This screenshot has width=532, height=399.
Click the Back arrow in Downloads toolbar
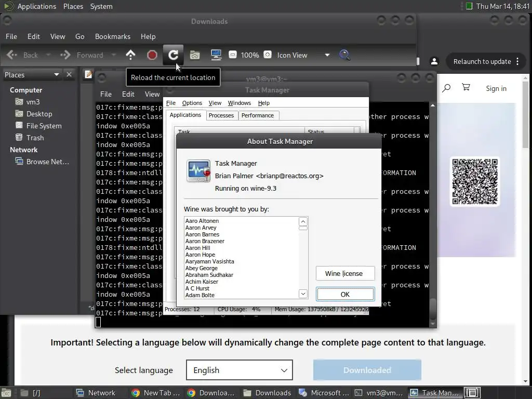tap(12, 55)
